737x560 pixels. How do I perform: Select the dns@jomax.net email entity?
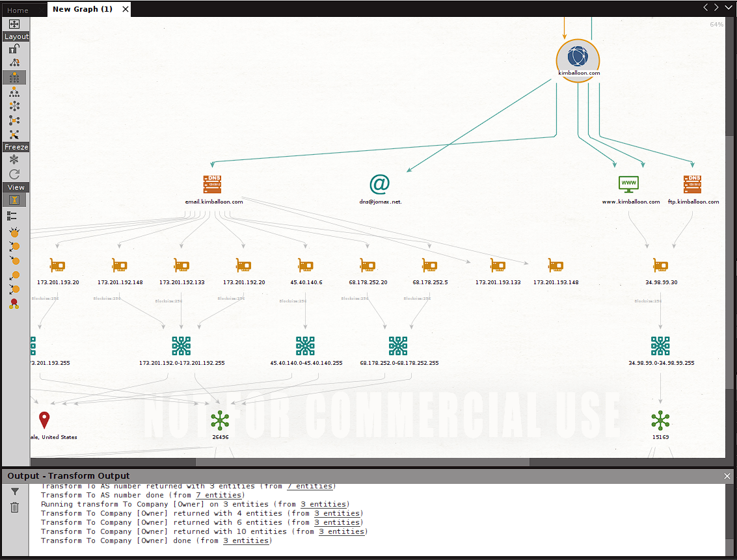pos(380,185)
